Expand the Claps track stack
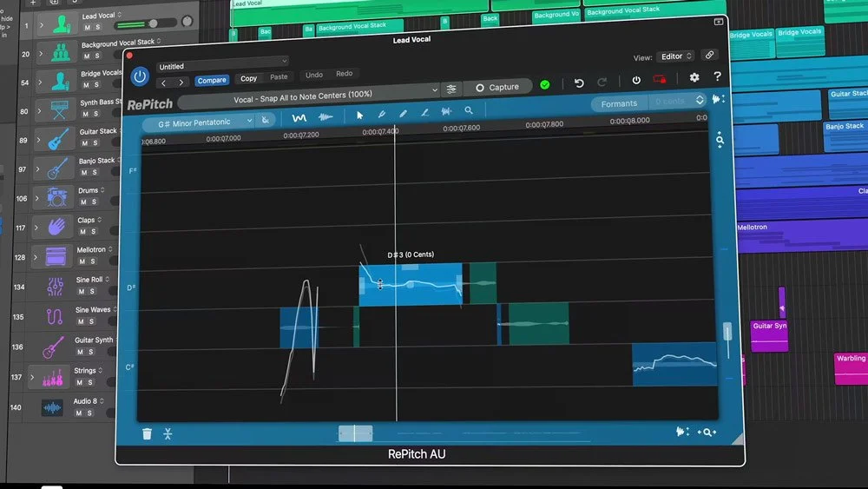The width and height of the screenshot is (868, 489). tap(36, 227)
